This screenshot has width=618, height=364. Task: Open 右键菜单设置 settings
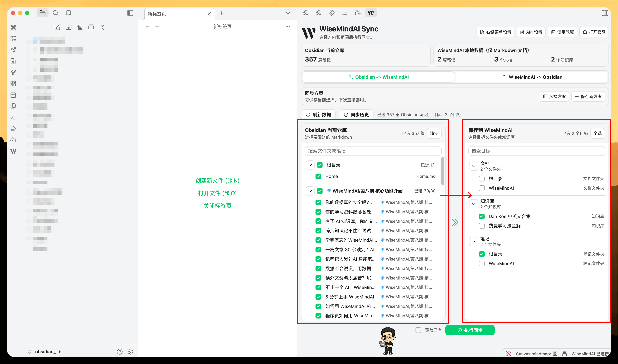point(495,32)
